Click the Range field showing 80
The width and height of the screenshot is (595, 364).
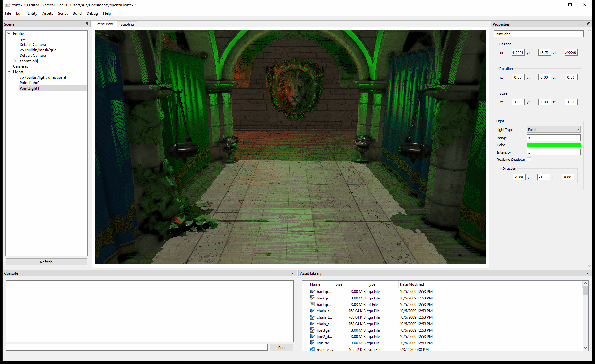pos(554,138)
